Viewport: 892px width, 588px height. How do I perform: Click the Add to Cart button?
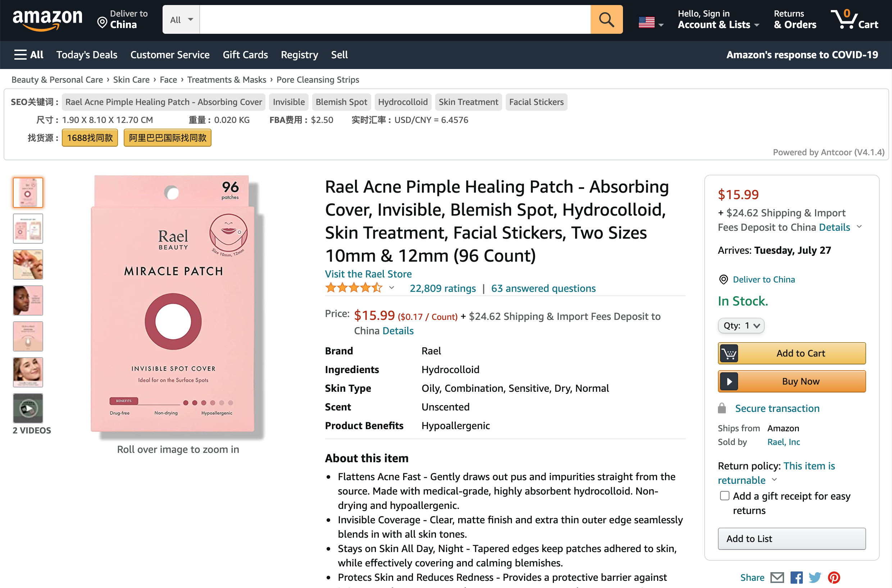click(x=791, y=353)
